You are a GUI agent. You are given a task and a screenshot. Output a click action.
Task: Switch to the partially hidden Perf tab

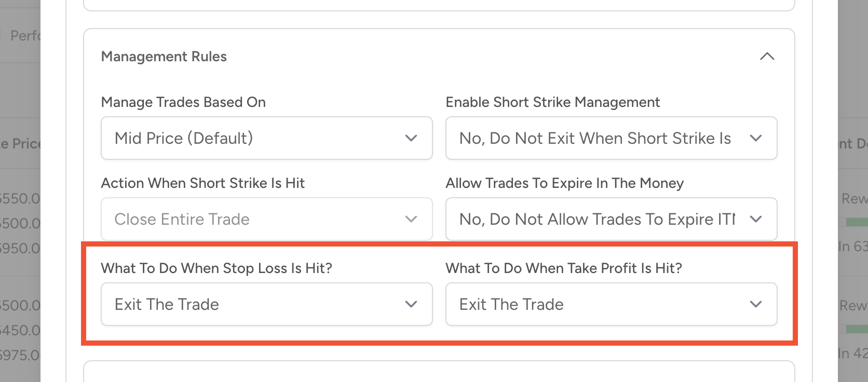point(24,36)
